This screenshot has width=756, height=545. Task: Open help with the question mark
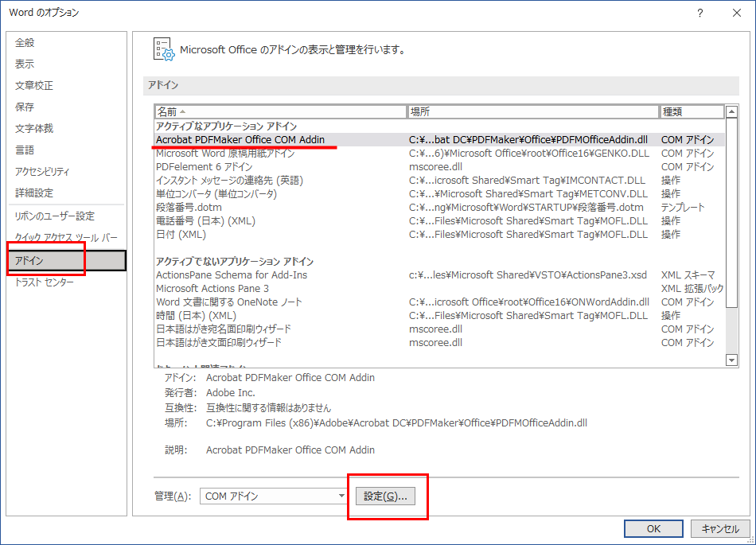tap(700, 13)
